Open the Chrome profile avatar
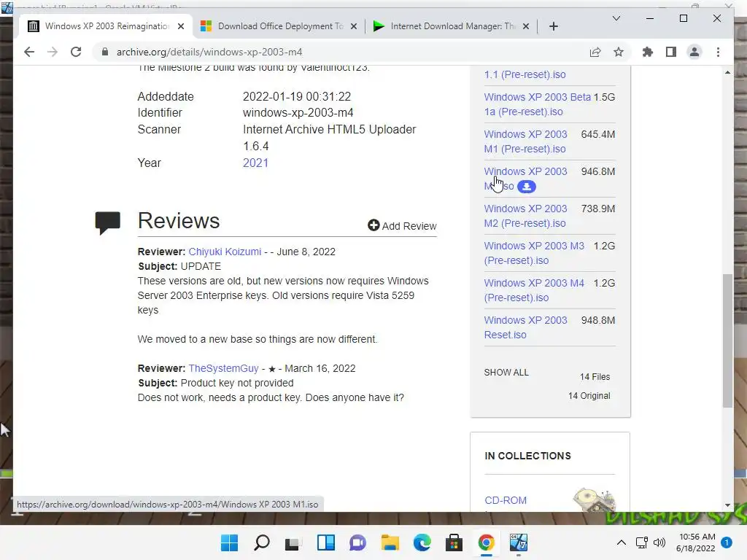This screenshot has height=560, width=747. click(x=694, y=52)
